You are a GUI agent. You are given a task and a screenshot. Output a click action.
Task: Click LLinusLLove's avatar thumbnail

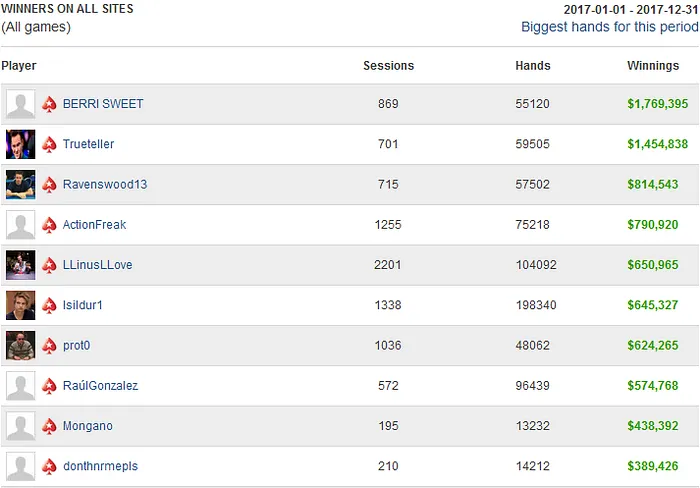20,265
